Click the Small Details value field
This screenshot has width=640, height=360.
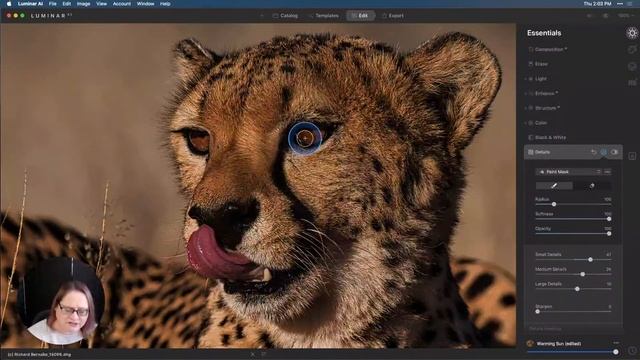point(608,254)
